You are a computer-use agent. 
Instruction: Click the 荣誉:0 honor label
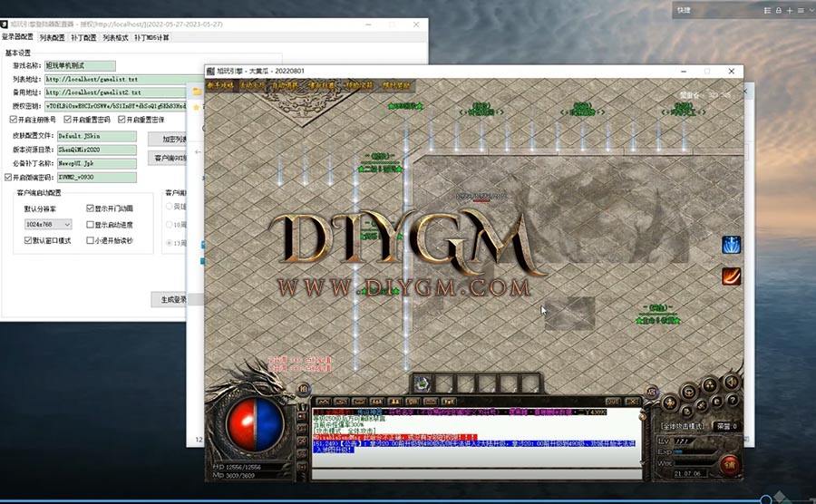[726, 426]
